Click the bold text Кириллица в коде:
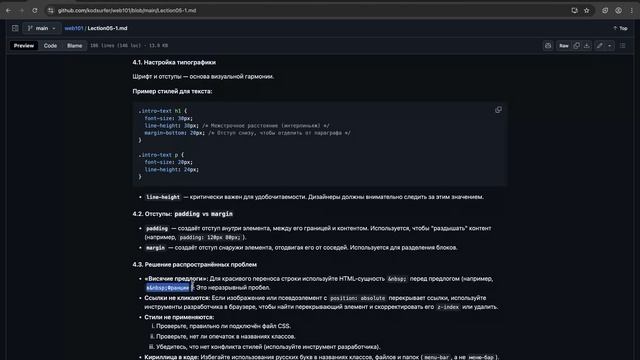Screen dimensions: 640x360 pos(172,357)
